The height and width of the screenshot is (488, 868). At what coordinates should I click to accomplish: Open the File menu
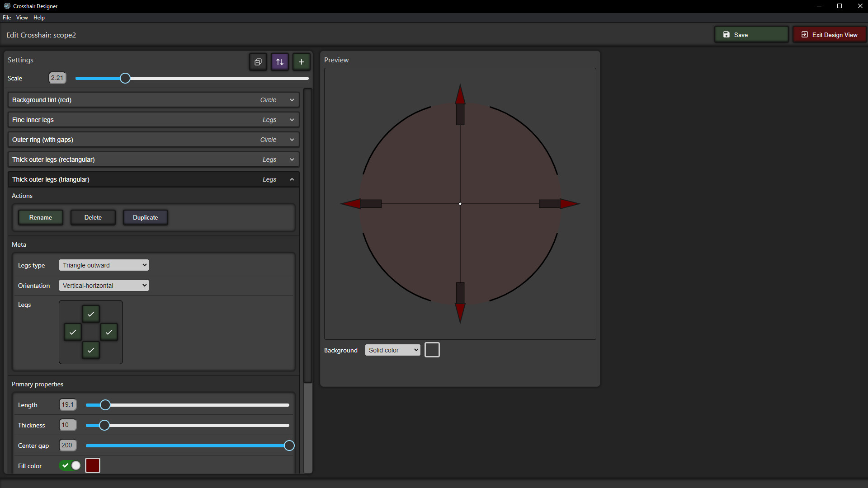[x=7, y=17]
